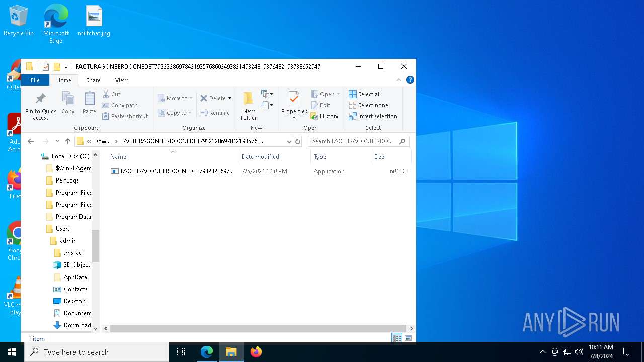The width and height of the screenshot is (644, 362).
Task: Click the Copy ribbon icon
Action: click(x=68, y=103)
